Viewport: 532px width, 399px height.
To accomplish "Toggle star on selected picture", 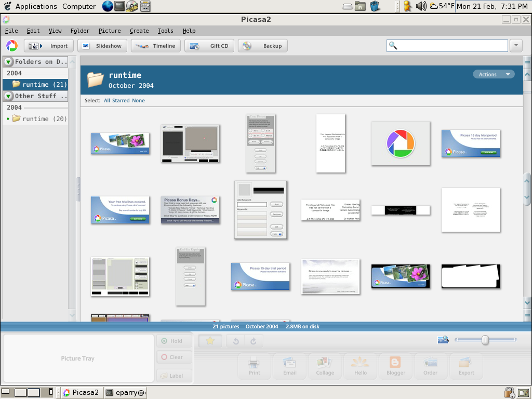I will 210,341.
